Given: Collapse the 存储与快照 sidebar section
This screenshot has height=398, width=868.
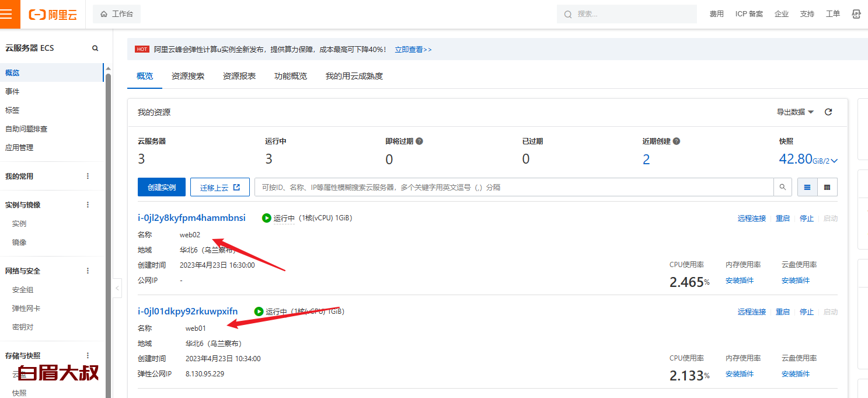Looking at the screenshot, I should (x=23, y=355).
